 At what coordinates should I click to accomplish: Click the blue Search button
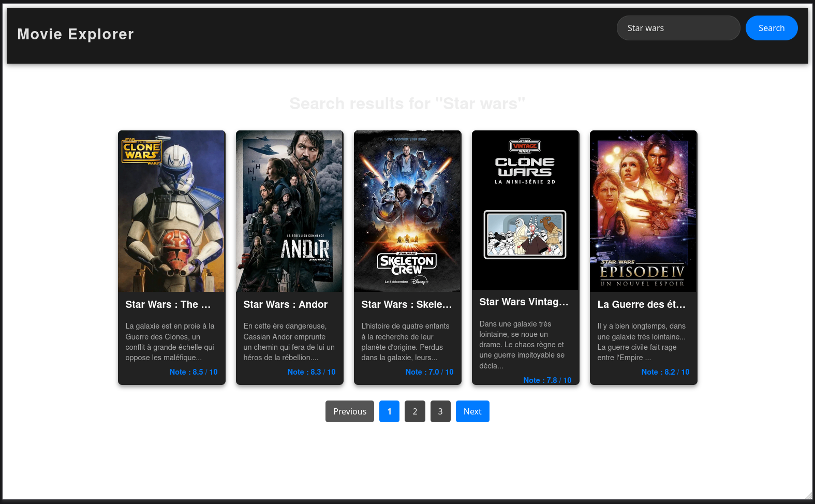point(772,28)
